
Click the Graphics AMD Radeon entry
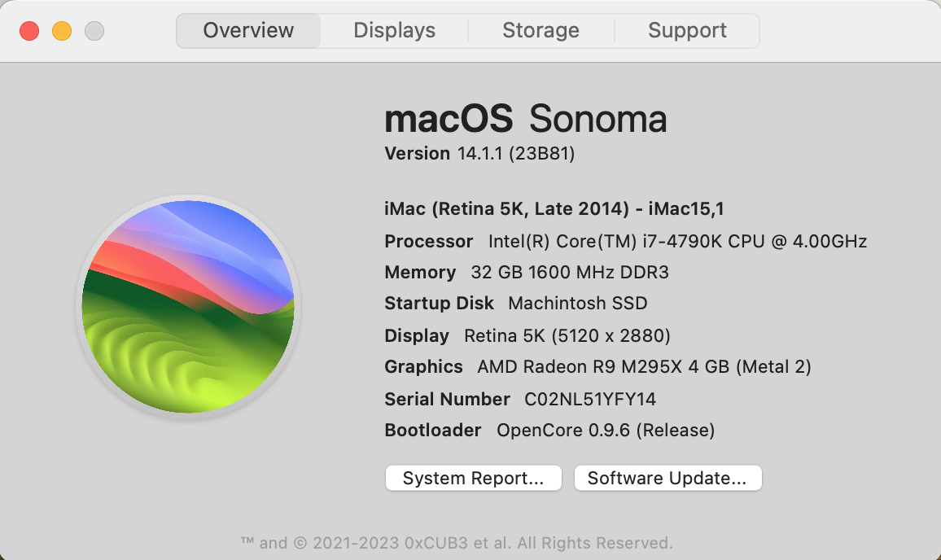(x=597, y=367)
